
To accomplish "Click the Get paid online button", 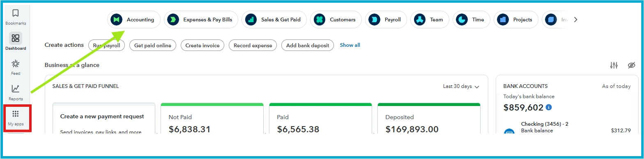I will pyautogui.click(x=153, y=45).
